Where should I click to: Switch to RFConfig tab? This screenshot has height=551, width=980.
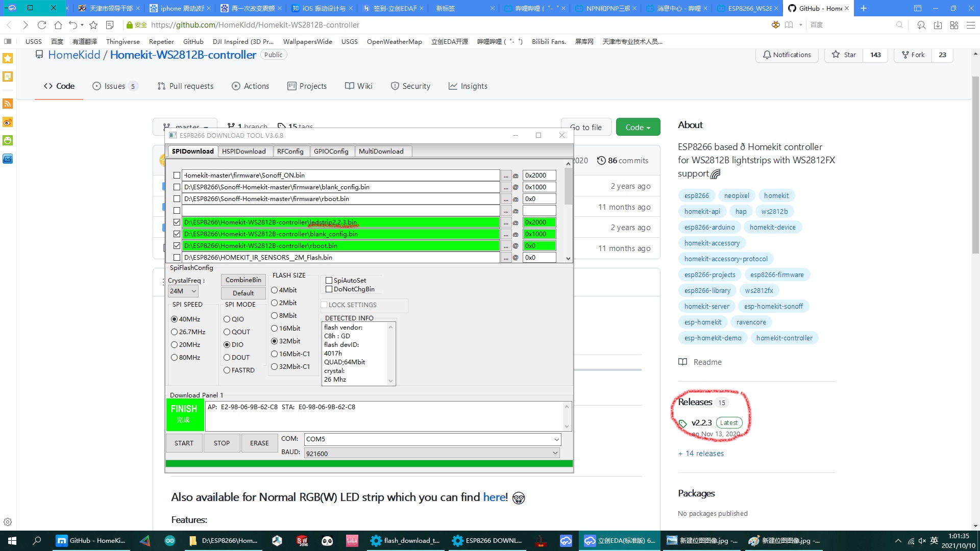[x=290, y=151]
